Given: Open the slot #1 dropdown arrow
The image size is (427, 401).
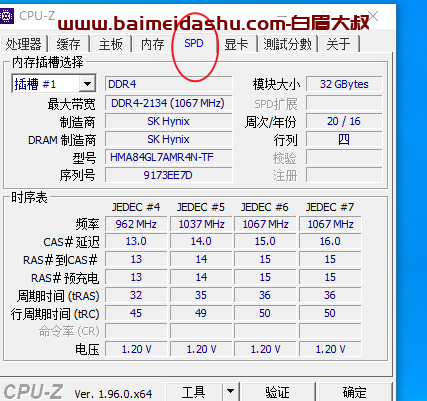Looking at the screenshot, I should pyautogui.click(x=87, y=84).
